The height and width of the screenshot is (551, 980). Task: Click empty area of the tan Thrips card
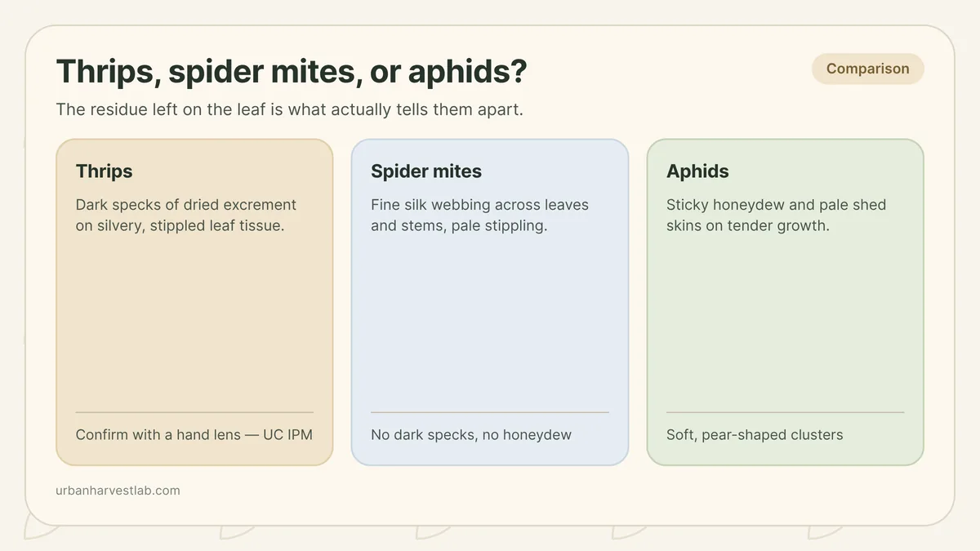(x=194, y=322)
